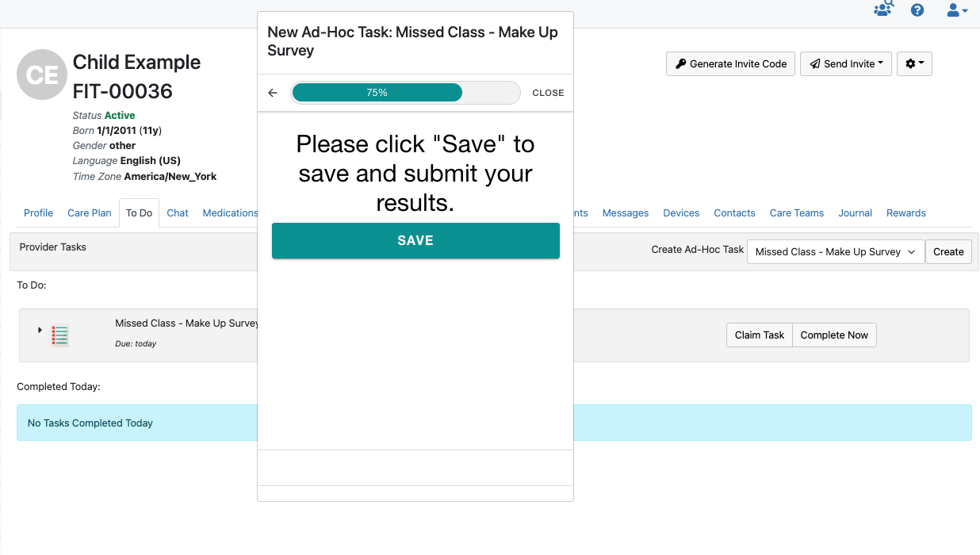980x555 pixels.
Task: Switch to the Care Plan tab
Action: coord(90,212)
